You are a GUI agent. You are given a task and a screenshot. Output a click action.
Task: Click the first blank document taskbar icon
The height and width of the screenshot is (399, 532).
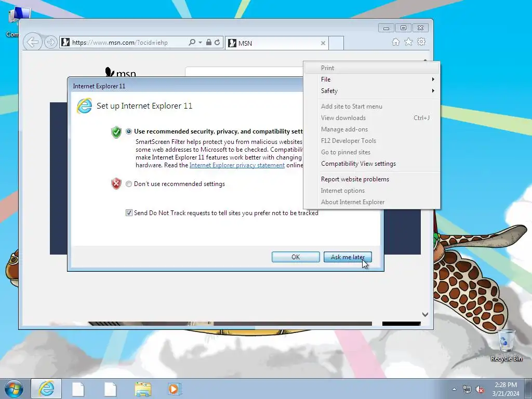78,389
